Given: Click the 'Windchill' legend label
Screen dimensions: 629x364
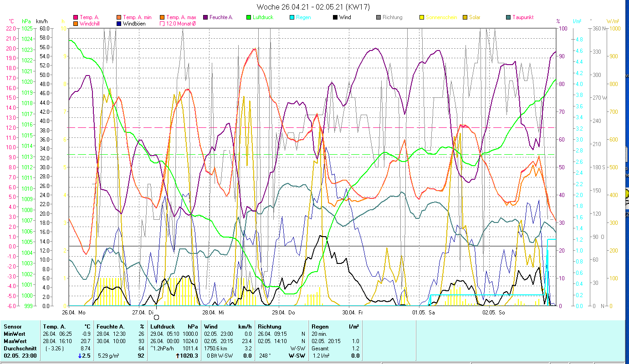Looking at the screenshot, I should 90,23.
